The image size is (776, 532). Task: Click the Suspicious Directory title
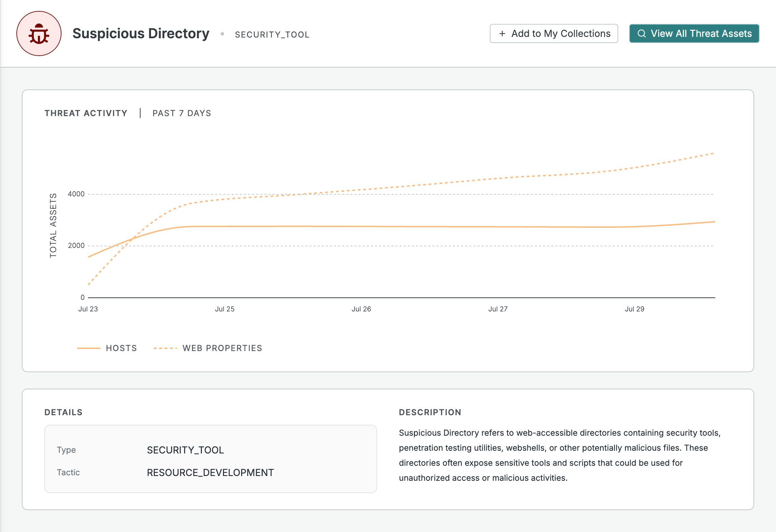pos(141,33)
